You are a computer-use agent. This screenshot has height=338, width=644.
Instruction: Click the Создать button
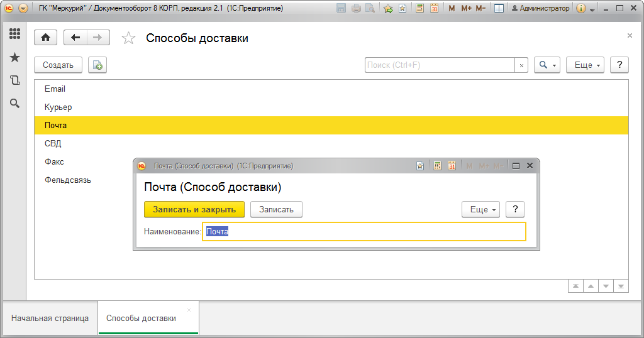click(58, 65)
